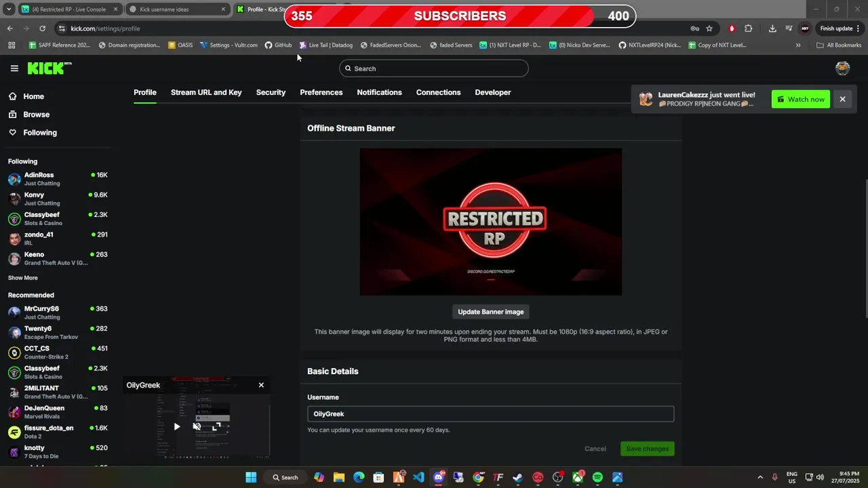The width and height of the screenshot is (868, 488).
Task: Show hidden system tray icons
Action: [760, 477]
